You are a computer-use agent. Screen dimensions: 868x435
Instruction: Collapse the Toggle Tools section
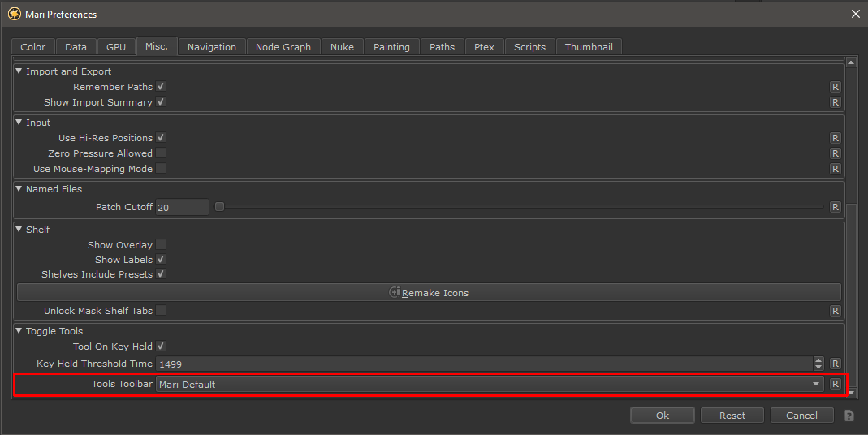(x=19, y=331)
